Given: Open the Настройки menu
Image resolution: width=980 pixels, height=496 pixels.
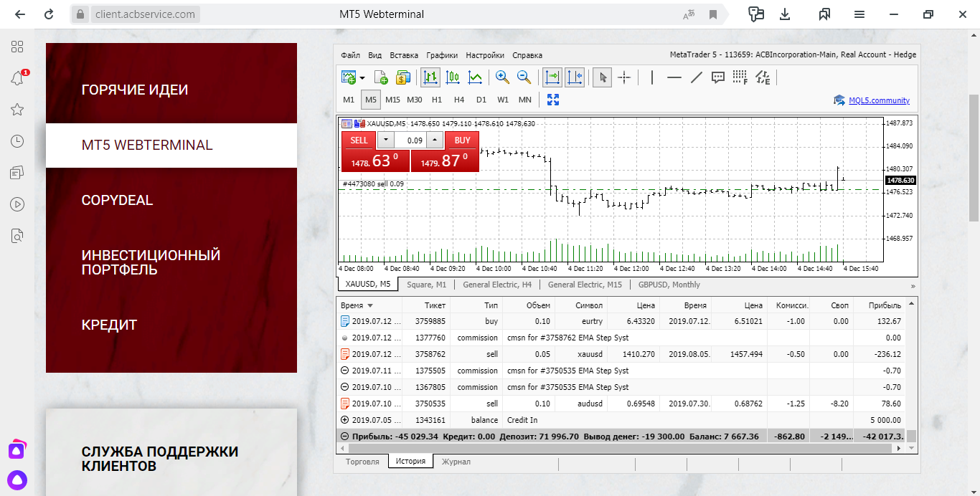Looking at the screenshot, I should [x=485, y=55].
